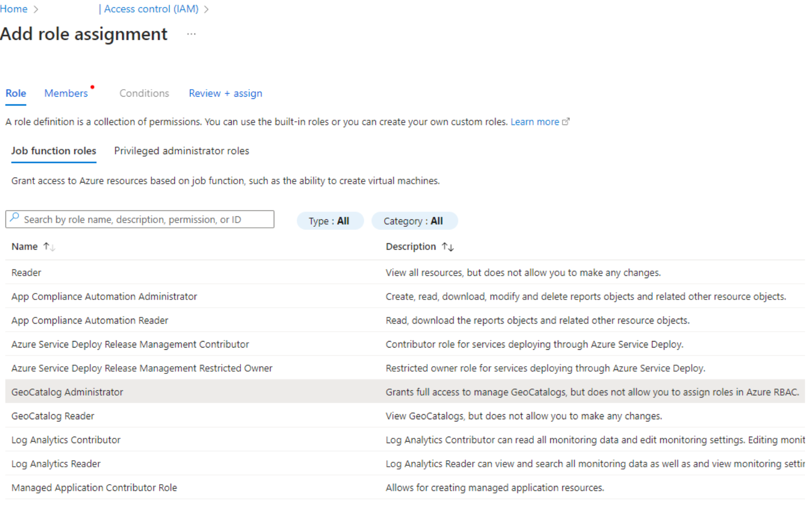Click the external link icon after Learn more

click(566, 122)
